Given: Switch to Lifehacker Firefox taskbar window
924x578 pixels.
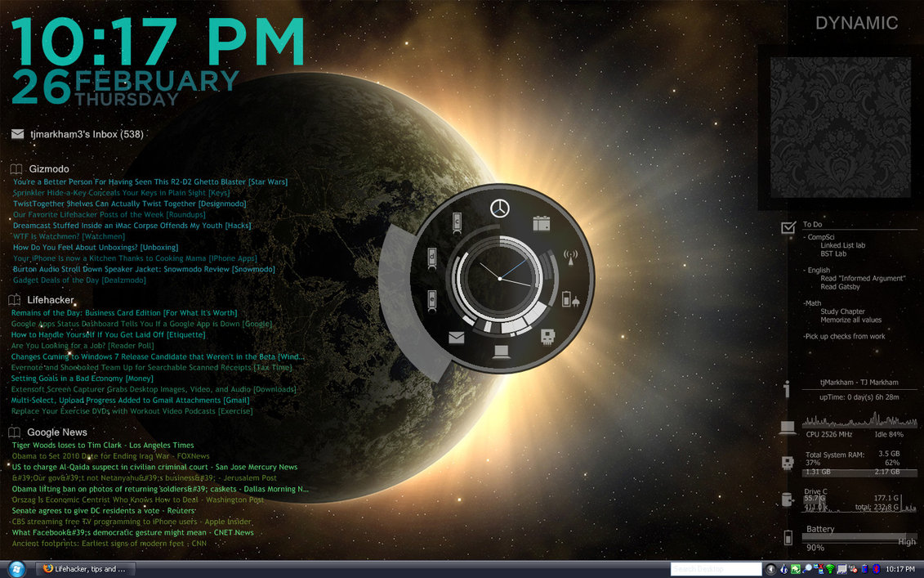Looking at the screenshot, I should 85,569.
